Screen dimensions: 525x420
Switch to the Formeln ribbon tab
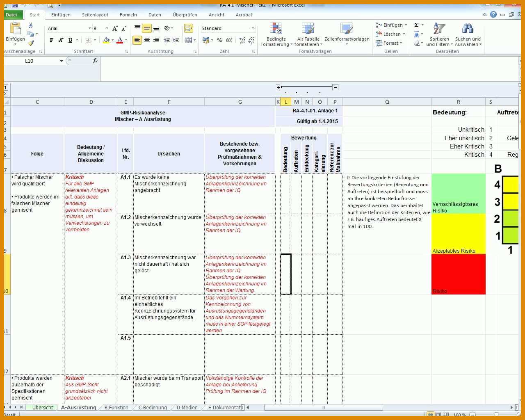click(x=128, y=15)
